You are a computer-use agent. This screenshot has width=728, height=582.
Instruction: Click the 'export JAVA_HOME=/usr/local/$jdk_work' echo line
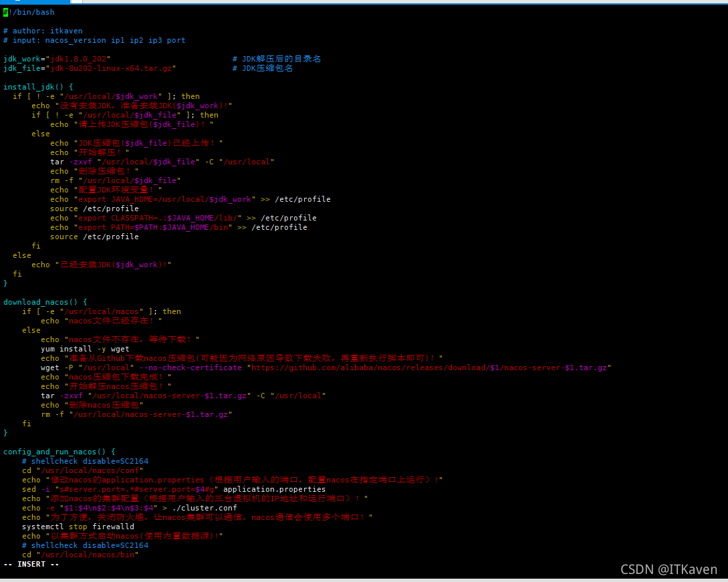[x=191, y=199]
